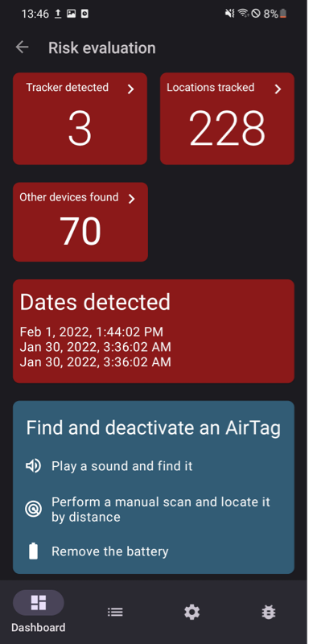The image size is (309, 644).
Task: Select Remove the battery option
Action: (110, 551)
